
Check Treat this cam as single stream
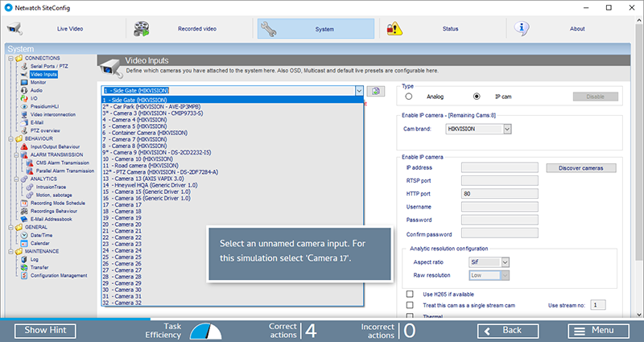coord(410,305)
